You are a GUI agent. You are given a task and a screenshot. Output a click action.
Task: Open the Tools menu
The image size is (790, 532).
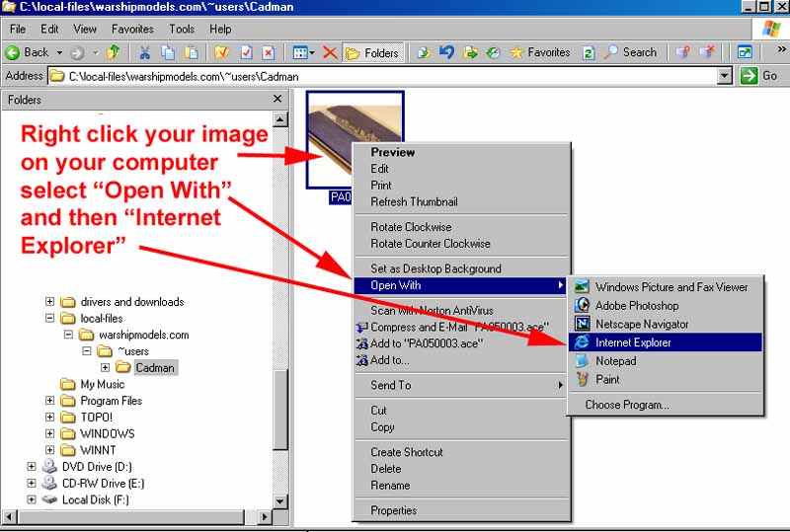pyautogui.click(x=182, y=30)
